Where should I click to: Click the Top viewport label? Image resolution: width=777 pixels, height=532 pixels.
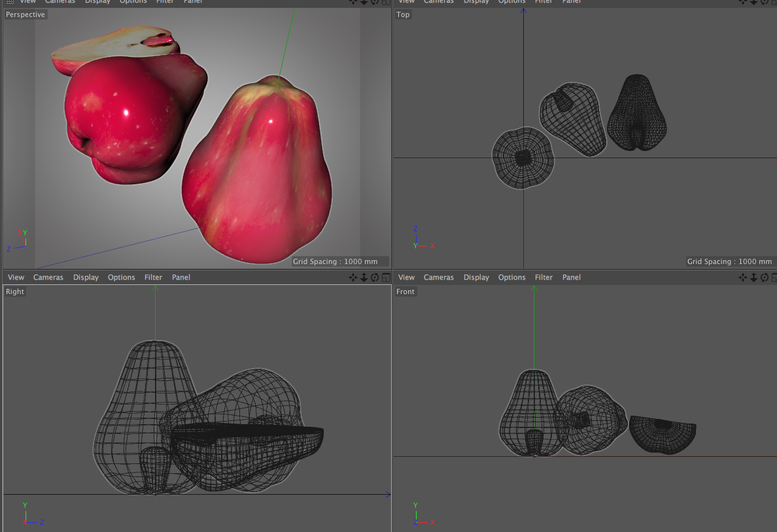point(403,14)
